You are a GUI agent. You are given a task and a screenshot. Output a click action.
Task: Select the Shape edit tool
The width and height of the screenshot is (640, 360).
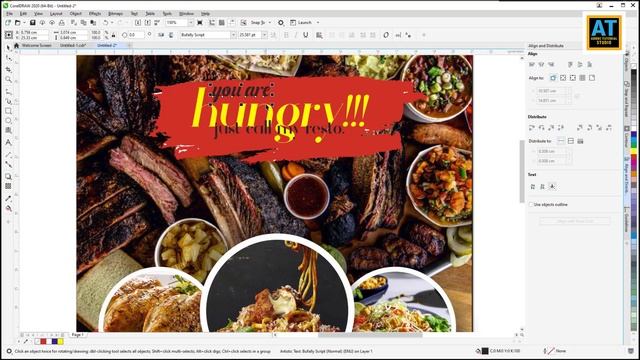point(9,58)
